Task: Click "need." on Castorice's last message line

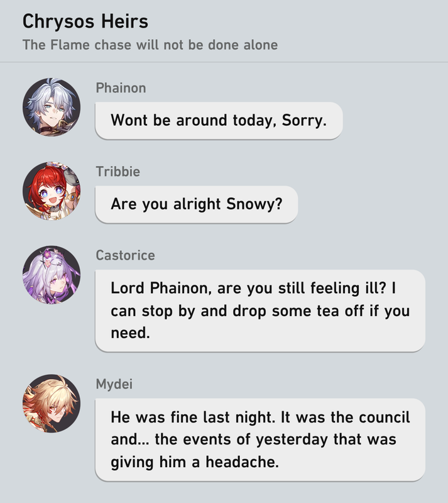Action: click(x=131, y=333)
